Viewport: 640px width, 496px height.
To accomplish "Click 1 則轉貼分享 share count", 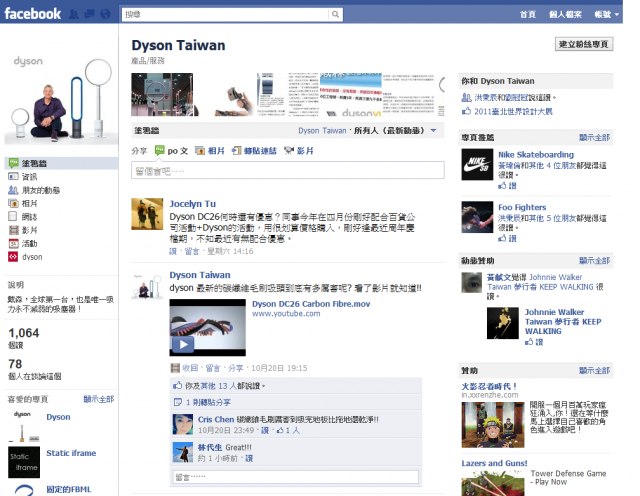I will [x=208, y=403].
